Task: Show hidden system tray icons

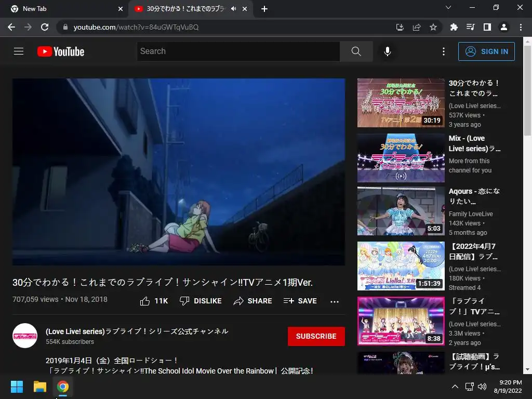Action: pos(455,387)
